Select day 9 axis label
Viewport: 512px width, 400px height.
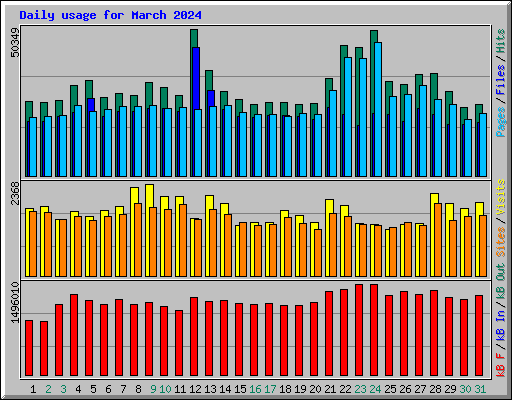(x=153, y=389)
